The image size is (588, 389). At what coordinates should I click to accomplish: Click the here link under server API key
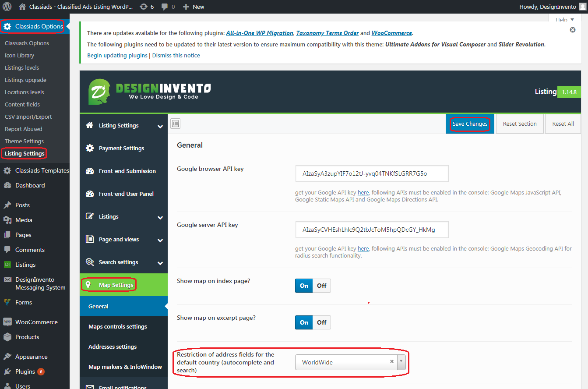[363, 248]
